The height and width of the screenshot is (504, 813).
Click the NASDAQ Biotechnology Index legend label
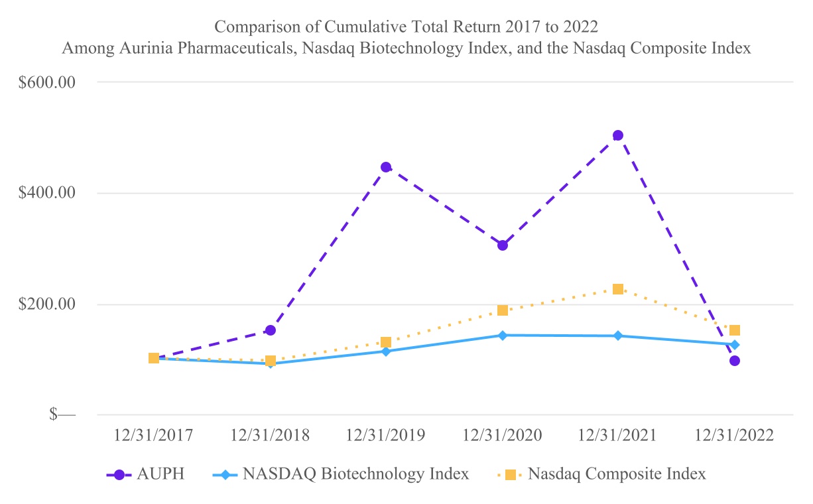pos(355,475)
